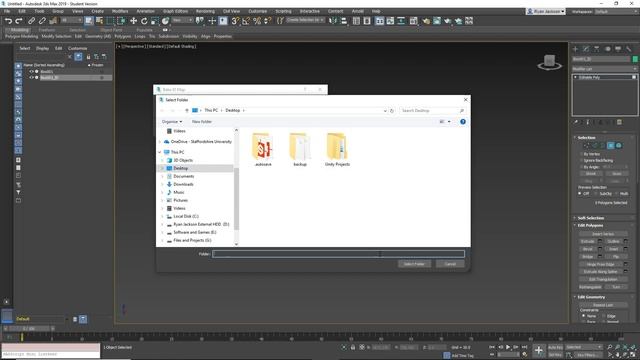
Task: Open the Hierarchy panel tab icon
Action: tap(597, 49)
